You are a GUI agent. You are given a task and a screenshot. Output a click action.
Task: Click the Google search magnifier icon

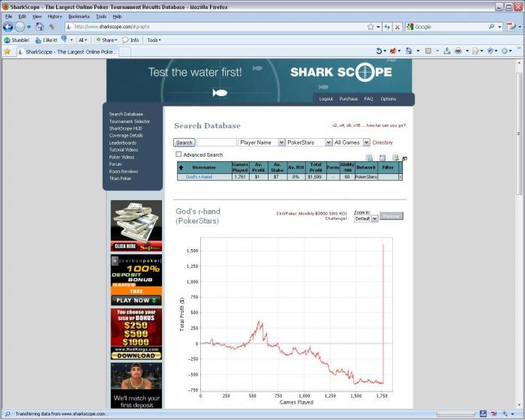coord(491,26)
